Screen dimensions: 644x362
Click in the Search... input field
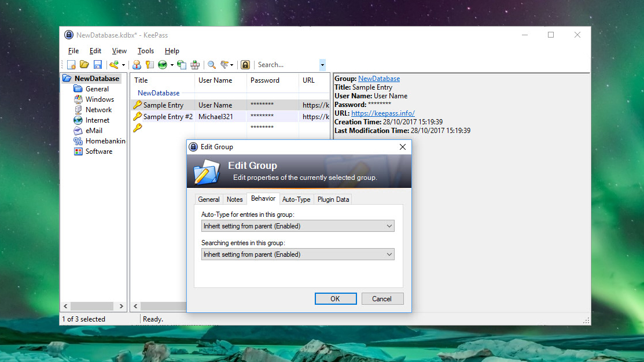287,65
